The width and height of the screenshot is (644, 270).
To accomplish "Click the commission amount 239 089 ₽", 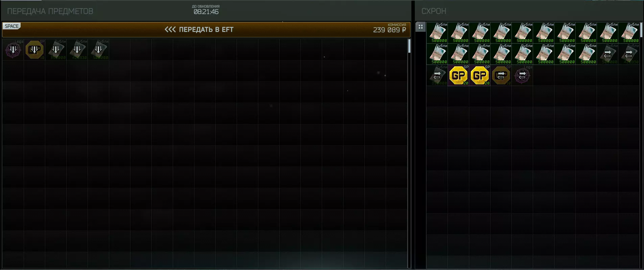I will point(389,30).
